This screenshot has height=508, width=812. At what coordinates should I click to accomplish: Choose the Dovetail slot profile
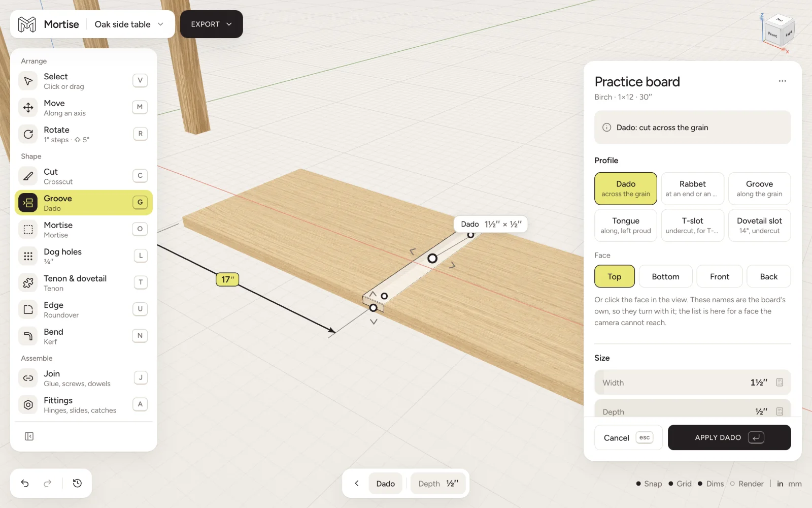pyautogui.click(x=759, y=225)
